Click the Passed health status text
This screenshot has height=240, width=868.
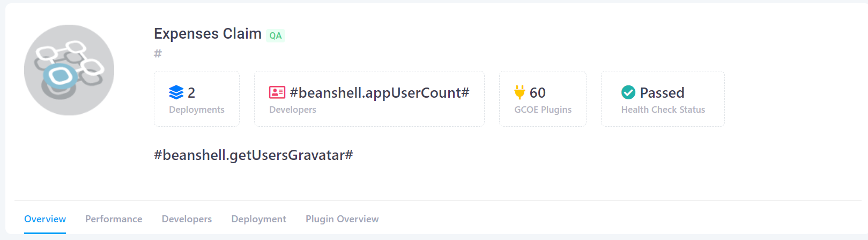(662, 93)
